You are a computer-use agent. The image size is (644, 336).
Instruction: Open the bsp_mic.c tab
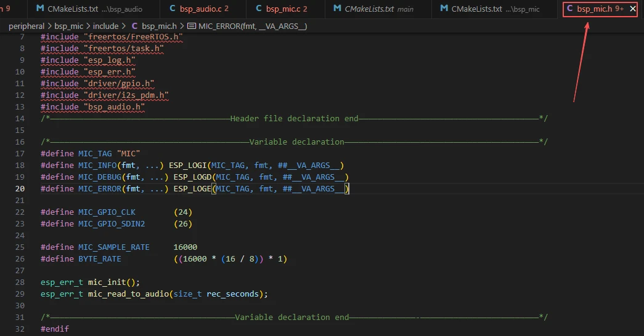(283, 9)
